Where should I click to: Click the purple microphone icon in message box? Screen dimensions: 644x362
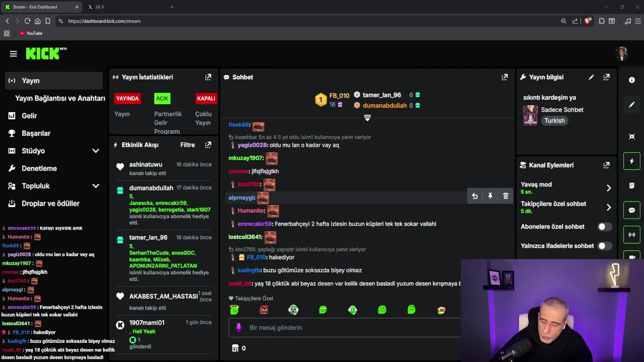click(x=239, y=328)
